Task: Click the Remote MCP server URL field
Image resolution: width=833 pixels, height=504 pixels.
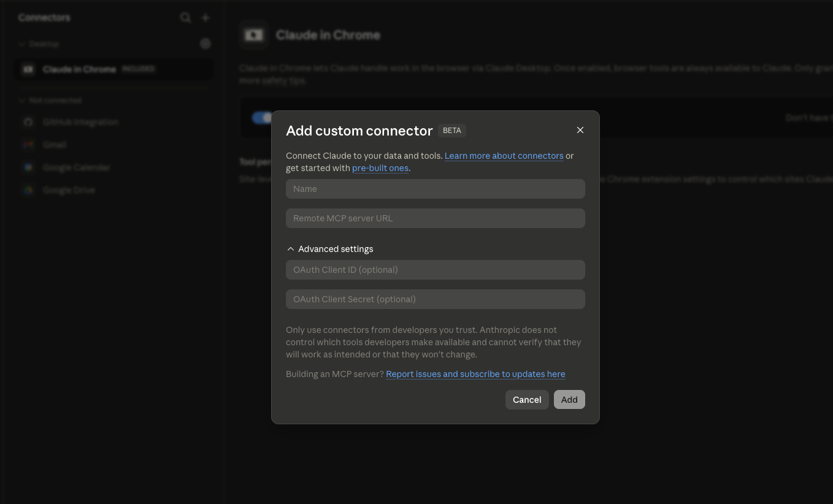Action: click(x=436, y=218)
